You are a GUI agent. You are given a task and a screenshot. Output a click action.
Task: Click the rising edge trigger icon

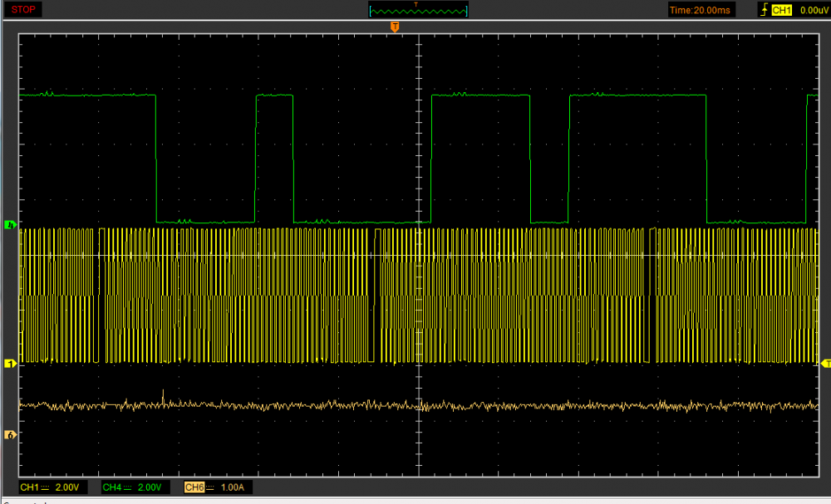(764, 10)
